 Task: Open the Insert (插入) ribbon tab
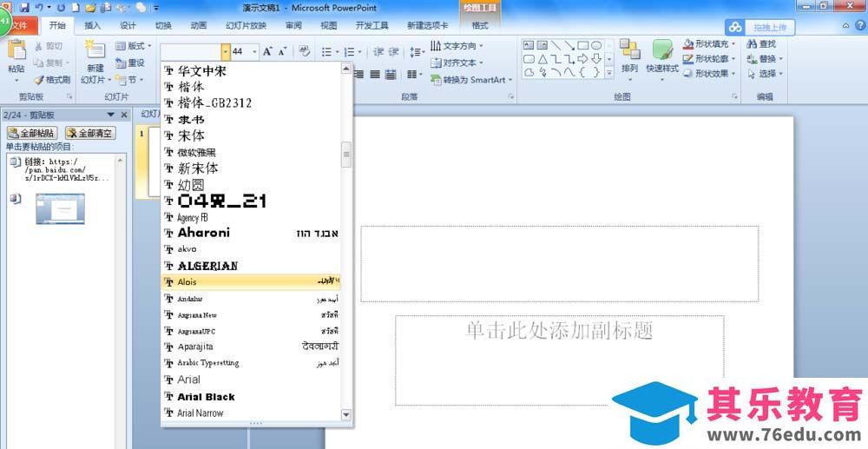pos(93,25)
